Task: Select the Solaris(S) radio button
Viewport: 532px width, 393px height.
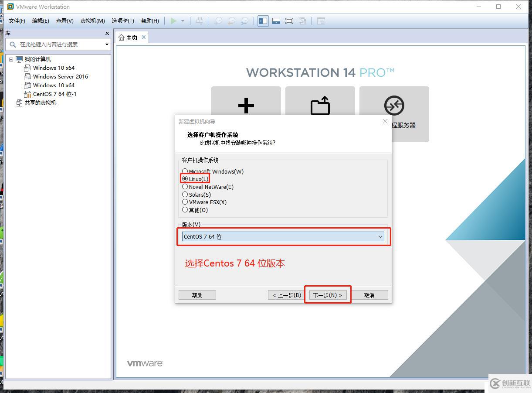Action: pos(185,195)
